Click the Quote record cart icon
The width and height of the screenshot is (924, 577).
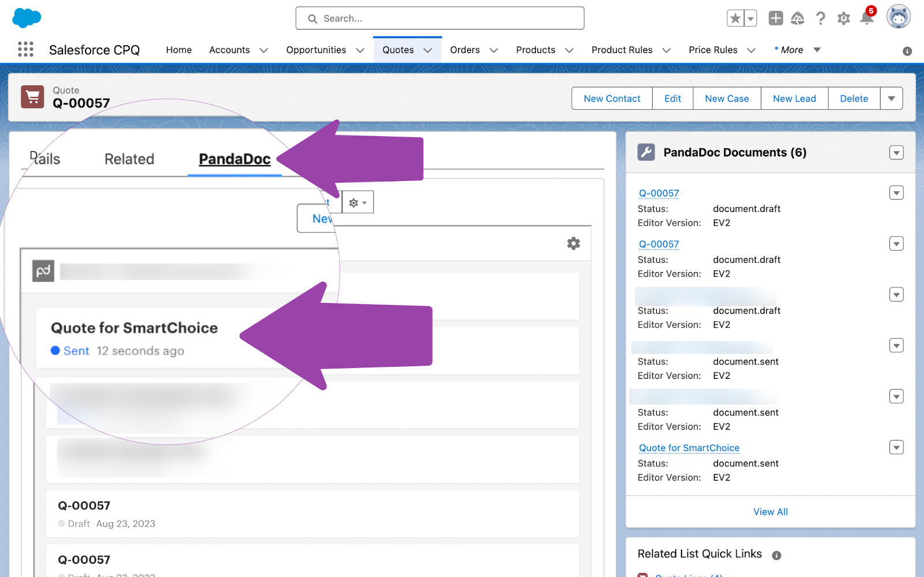pyautogui.click(x=32, y=96)
